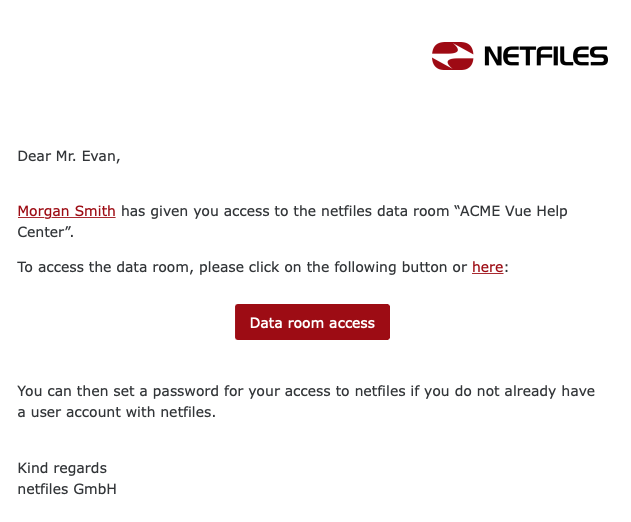Click the "To access the data room" sentence
The image size is (631, 522).
[103, 267]
